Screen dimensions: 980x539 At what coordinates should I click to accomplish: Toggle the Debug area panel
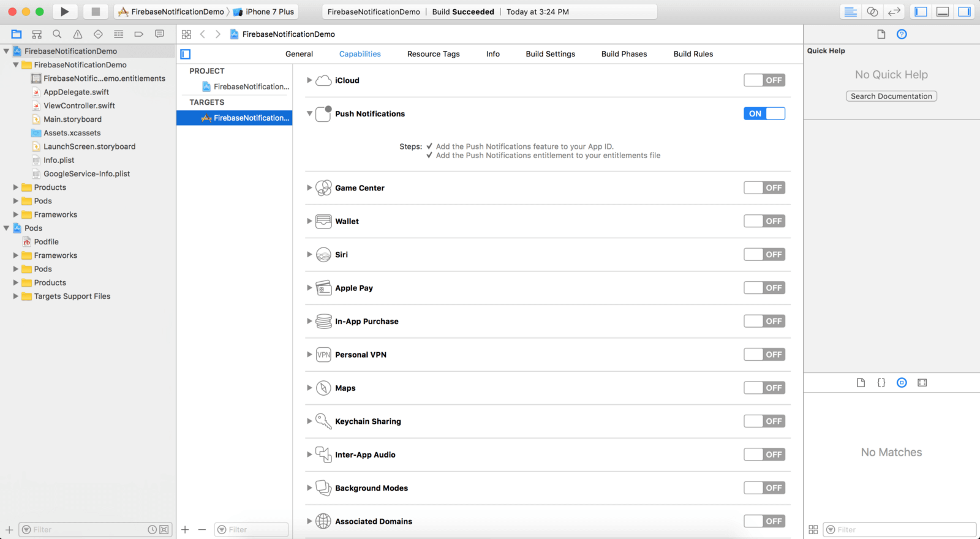pos(943,12)
